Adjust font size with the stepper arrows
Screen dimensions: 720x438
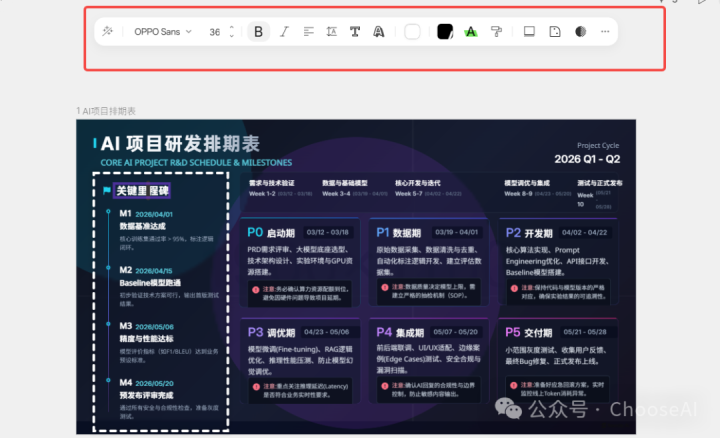coord(232,32)
